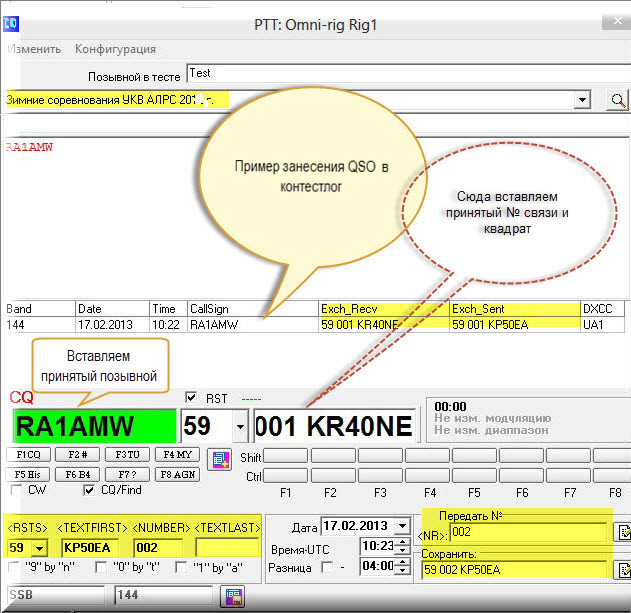
Task: Enable the "9" by "n" option
Action: point(15,568)
